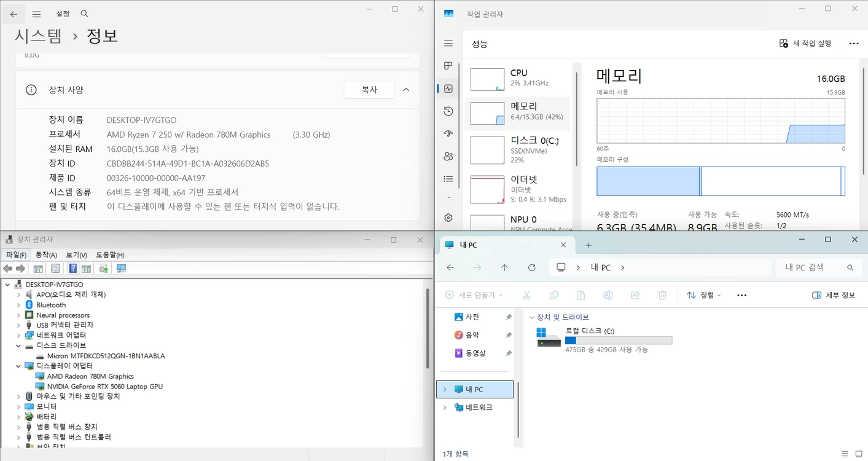This screenshot has height=461, width=868.
Task: Open the Settings hamburger navigation menu
Action: click(x=36, y=14)
